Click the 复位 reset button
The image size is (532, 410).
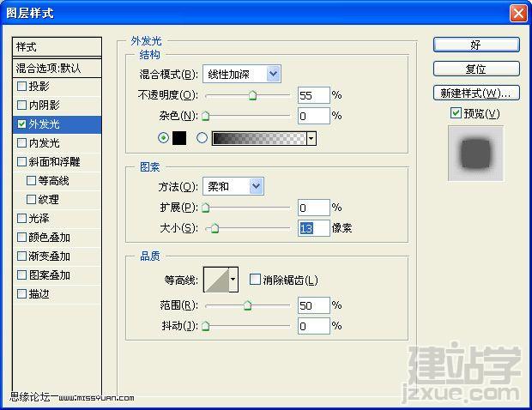click(476, 69)
